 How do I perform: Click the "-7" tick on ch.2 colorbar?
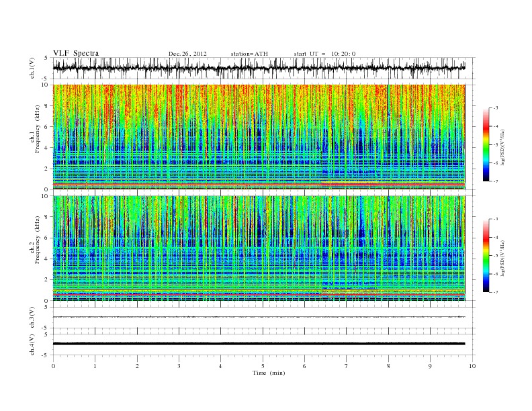coord(495,292)
